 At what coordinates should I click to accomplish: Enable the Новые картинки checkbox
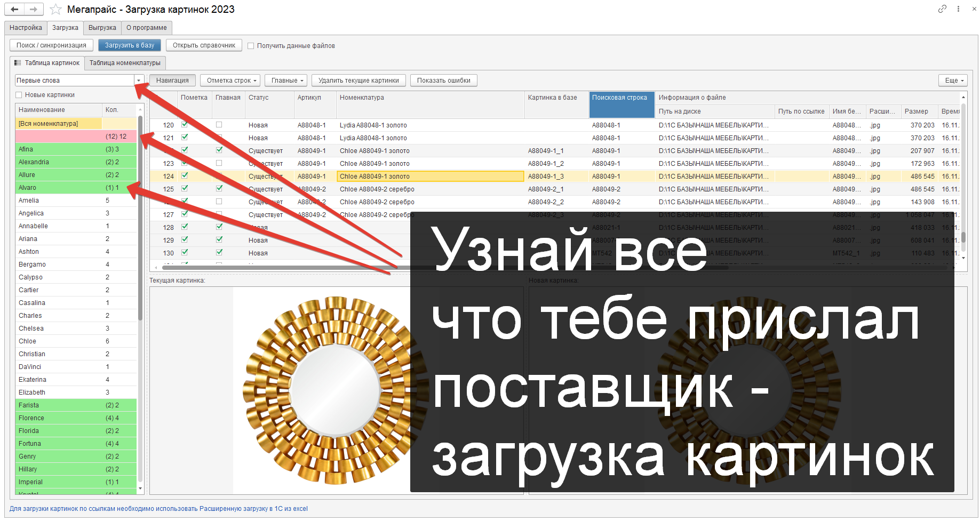[19, 94]
